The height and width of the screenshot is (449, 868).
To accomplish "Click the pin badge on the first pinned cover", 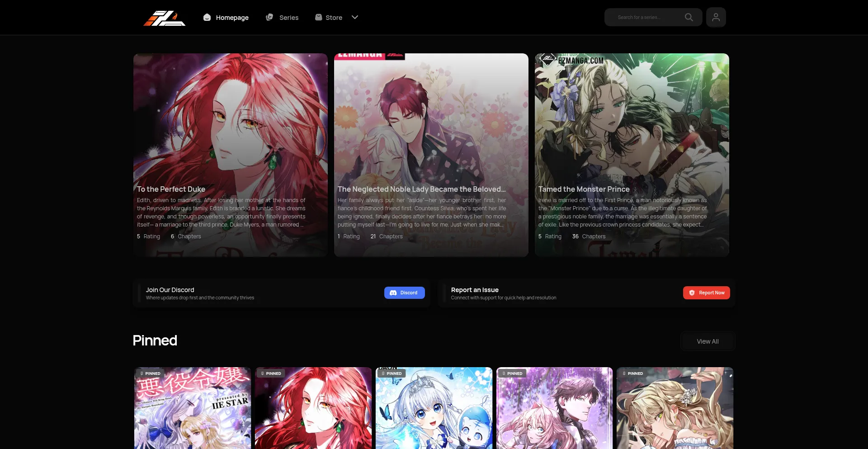I will 151,373.
